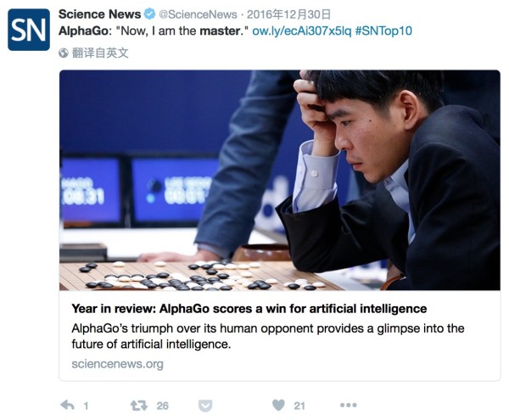Click the tweet date 2016年12月30日

click(289, 14)
